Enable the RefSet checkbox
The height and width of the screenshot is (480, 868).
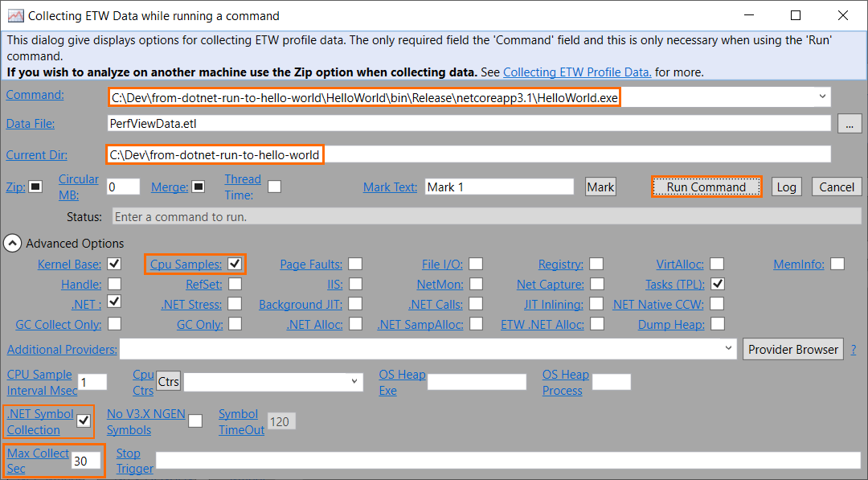click(235, 284)
